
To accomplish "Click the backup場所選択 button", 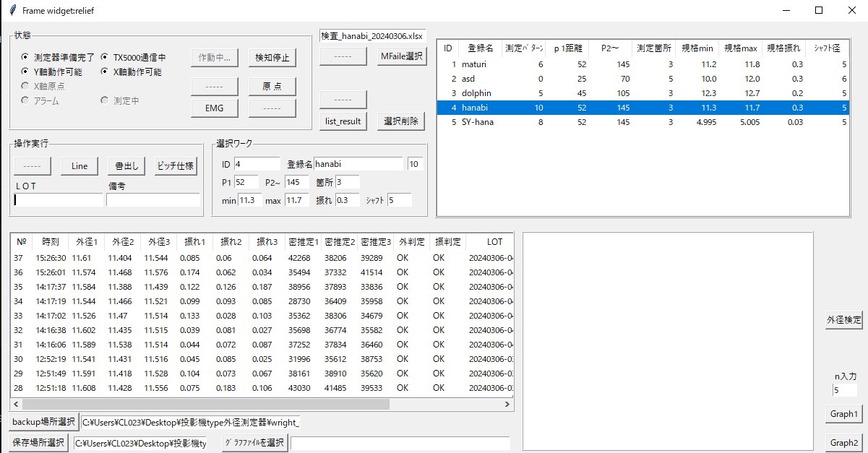I will click(x=43, y=422).
